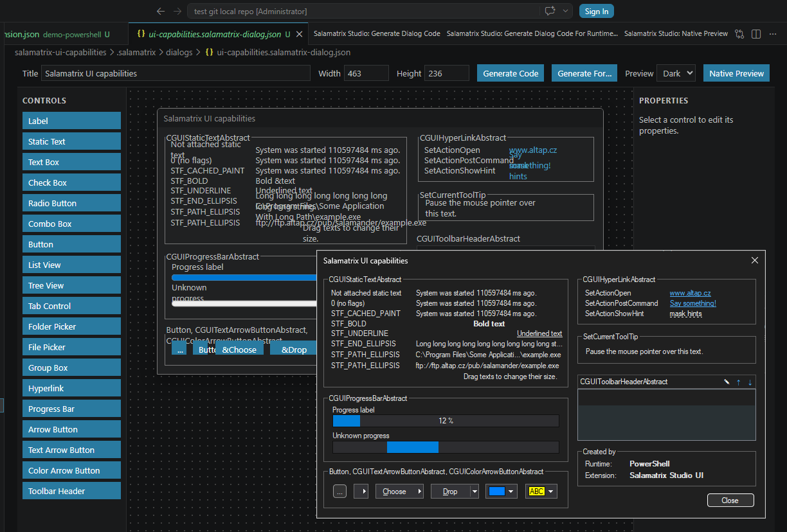Add a Check Box control
The width and height of the screenshot is (787, 532).
click(71, 182)
